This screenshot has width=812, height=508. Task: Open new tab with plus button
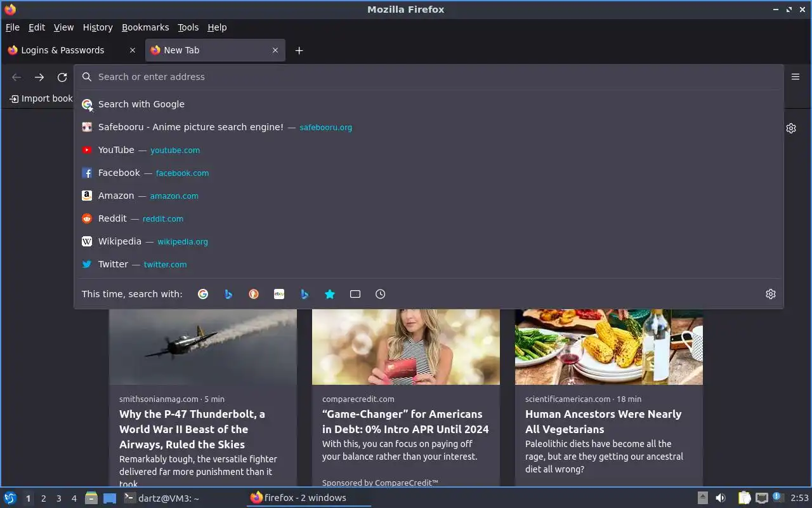click(x=299, y=50)
